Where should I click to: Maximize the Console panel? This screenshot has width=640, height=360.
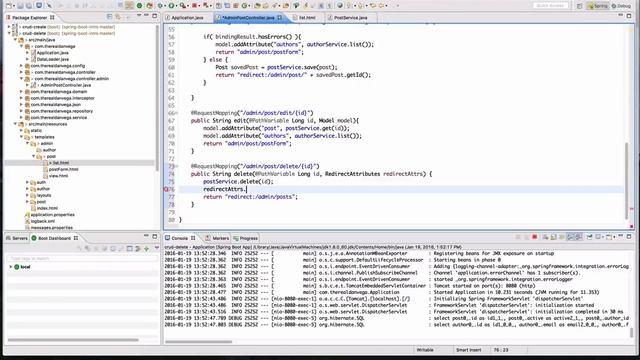[629, 236]
